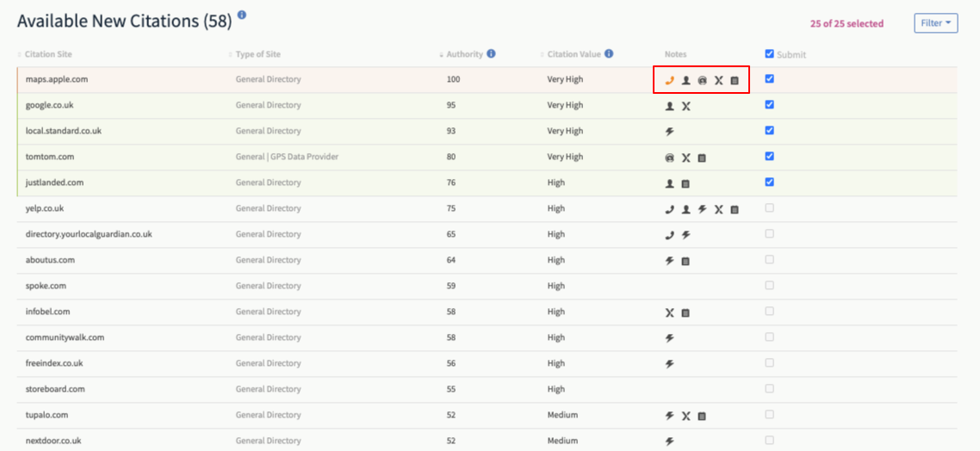This screenshot has height=451, width=980.
Task: Click the lightning bolt icon for communitywalk.com
Action: pos(669,338)
